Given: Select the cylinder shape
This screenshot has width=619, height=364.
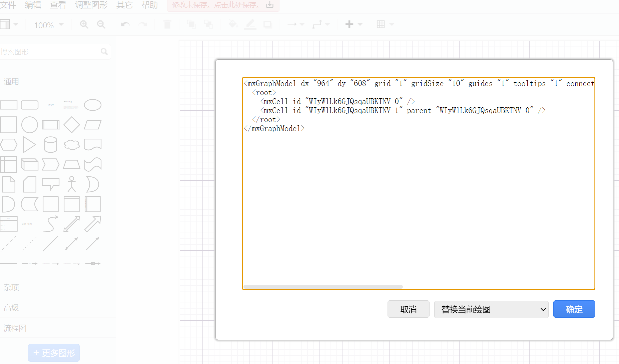Looking at the screenshot, I should (51, 145).
